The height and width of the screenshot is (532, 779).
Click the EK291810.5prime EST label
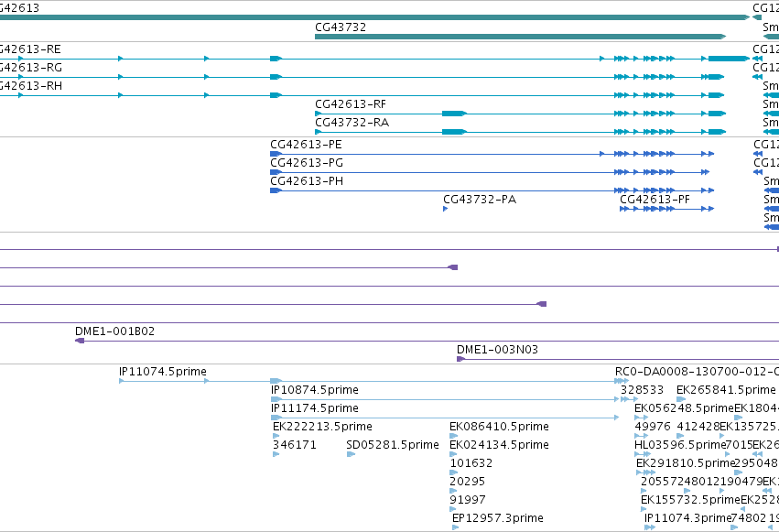686,463
